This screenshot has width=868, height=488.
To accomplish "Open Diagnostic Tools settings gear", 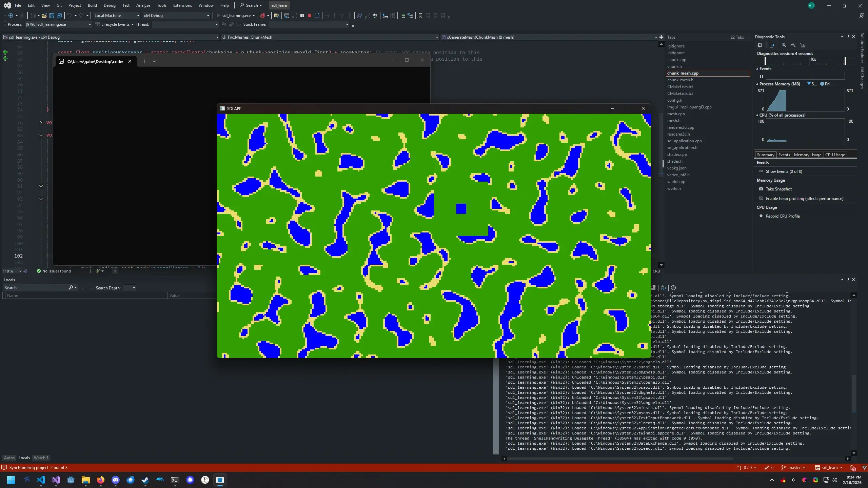I will click(760, 45).
